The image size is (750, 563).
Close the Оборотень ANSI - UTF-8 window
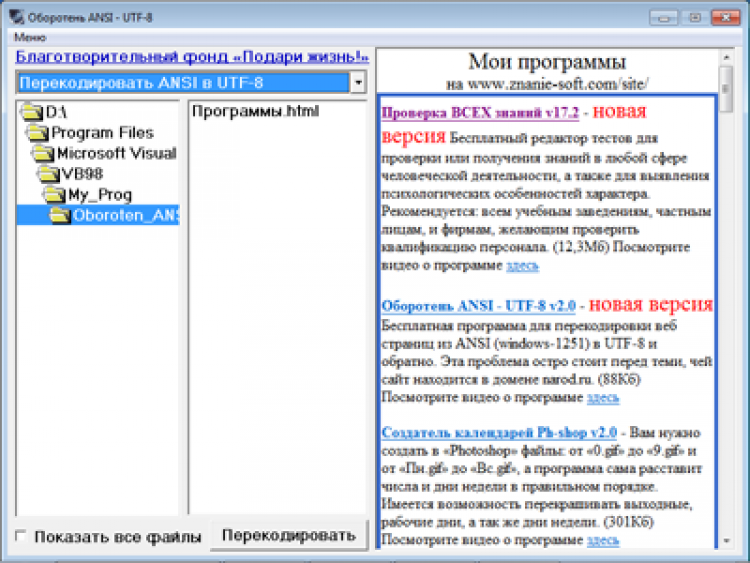coord(726,18)
